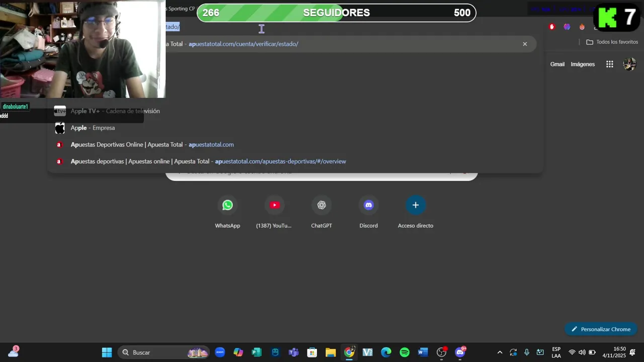The width and height of the screenshot is (644, 362).
Task: Click the microphone tray icon
Action: coord(526,352)
